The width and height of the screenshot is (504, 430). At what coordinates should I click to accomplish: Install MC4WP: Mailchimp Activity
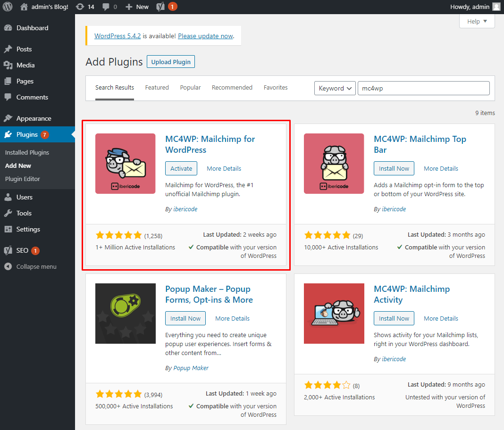[x=394, y=319]
